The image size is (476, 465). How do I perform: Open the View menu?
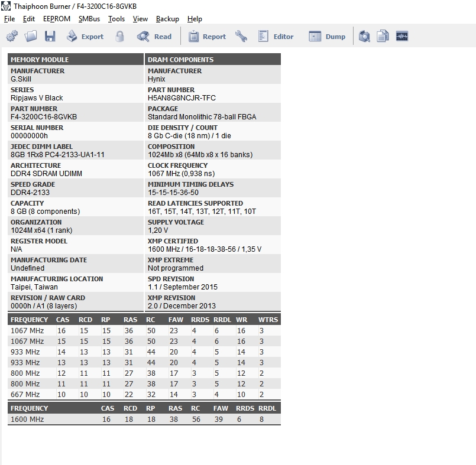140,19
